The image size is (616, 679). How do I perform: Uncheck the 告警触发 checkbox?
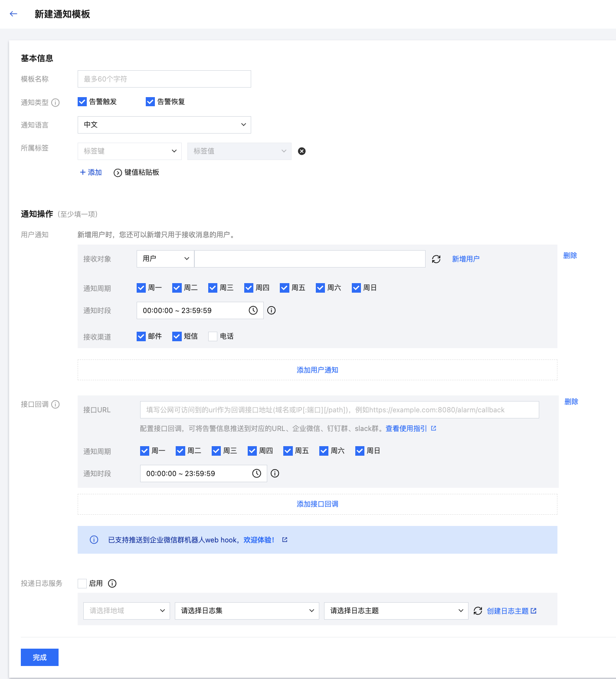[x=82, y=102]
